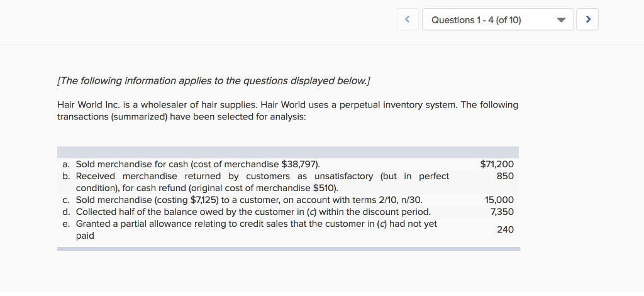Click the 'original cost of merchandise $510' line
Viewport: 644px width, 296px height.
tap(207, 188)
